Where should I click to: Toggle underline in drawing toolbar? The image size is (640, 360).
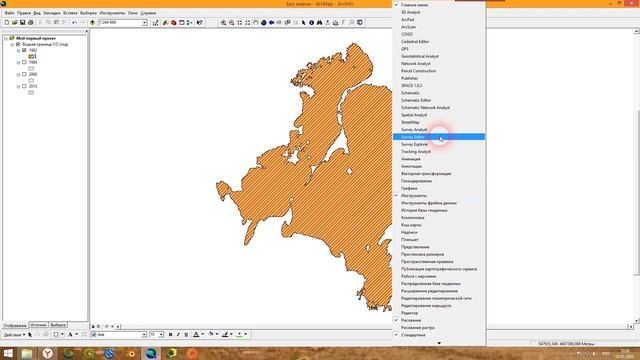(x=186, y=334)
